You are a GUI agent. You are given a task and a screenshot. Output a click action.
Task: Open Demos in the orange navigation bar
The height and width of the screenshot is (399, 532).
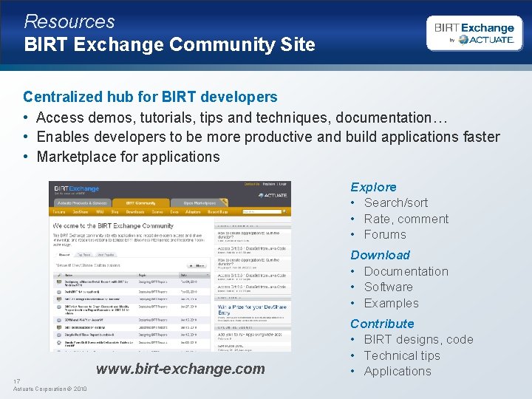pos(157,212)
